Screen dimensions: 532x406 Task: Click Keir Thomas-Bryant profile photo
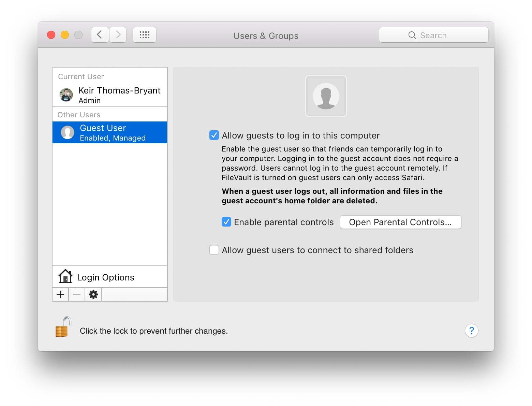[66, 95]
